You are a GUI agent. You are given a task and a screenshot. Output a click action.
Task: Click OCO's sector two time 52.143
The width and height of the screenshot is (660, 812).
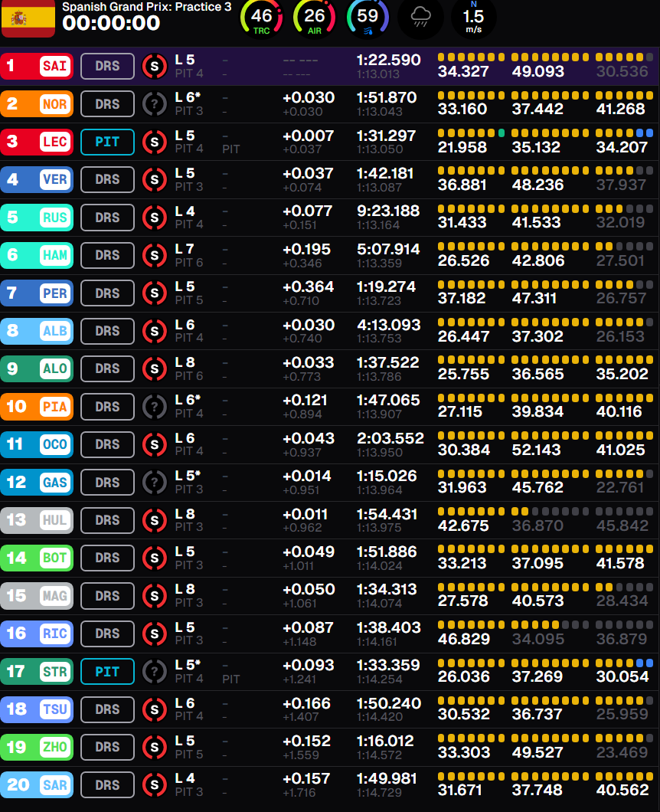[x=536, y=450]
